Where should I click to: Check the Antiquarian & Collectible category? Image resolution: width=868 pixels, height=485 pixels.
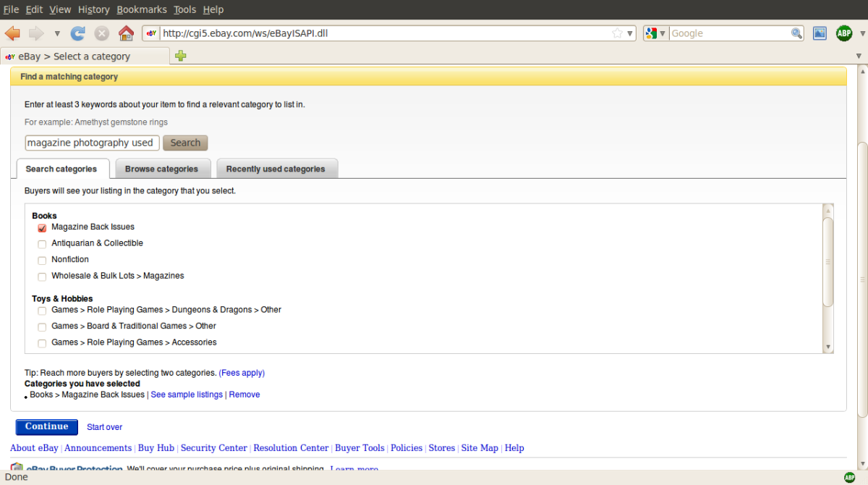click(42, 244)
